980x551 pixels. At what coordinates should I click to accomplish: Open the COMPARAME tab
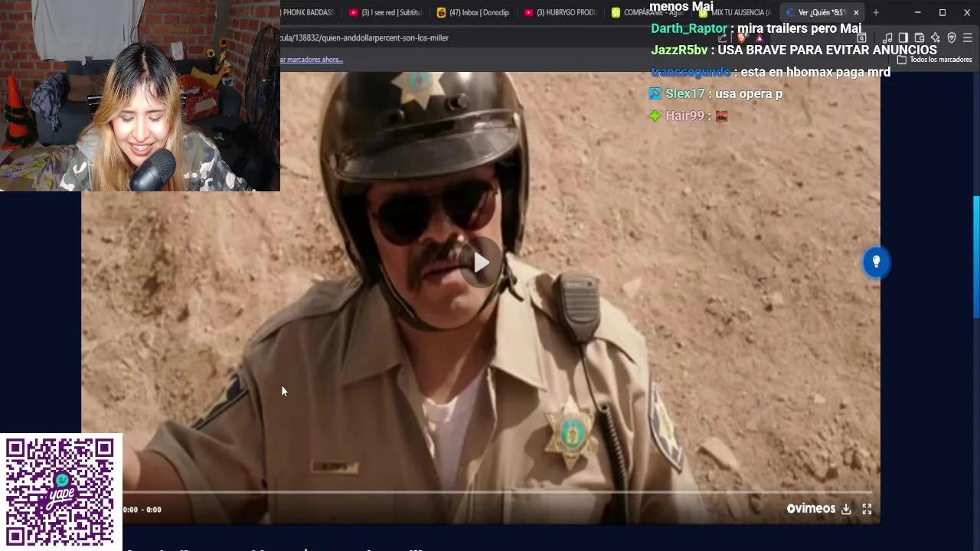648,12
